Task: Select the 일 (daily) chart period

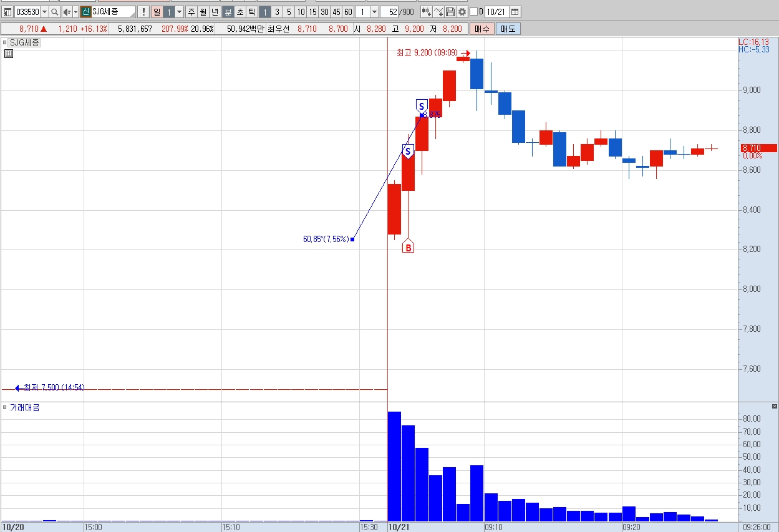Action: tap(157, 12)
